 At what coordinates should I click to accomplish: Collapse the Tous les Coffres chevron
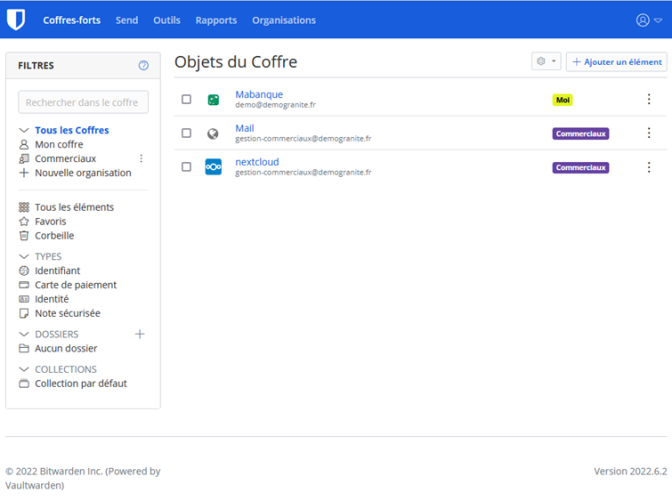[x=24, y=130]
